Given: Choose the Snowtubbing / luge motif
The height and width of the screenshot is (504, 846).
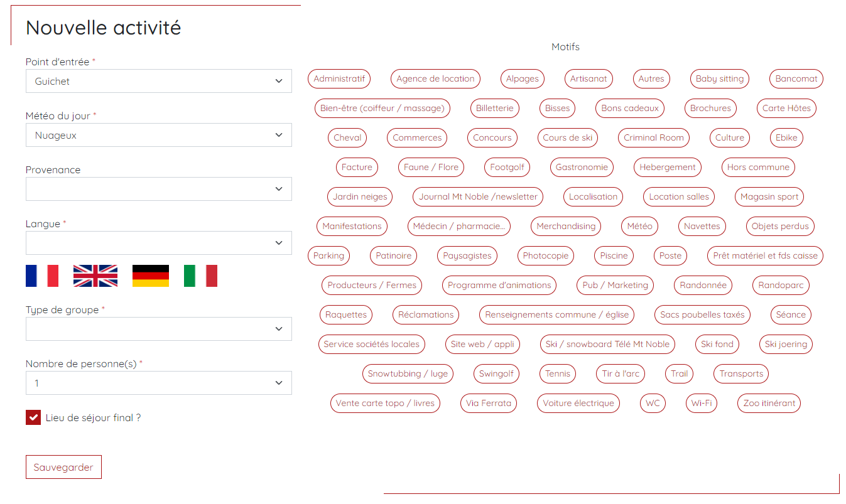Looking at the screenshot, I should [408, 373].
